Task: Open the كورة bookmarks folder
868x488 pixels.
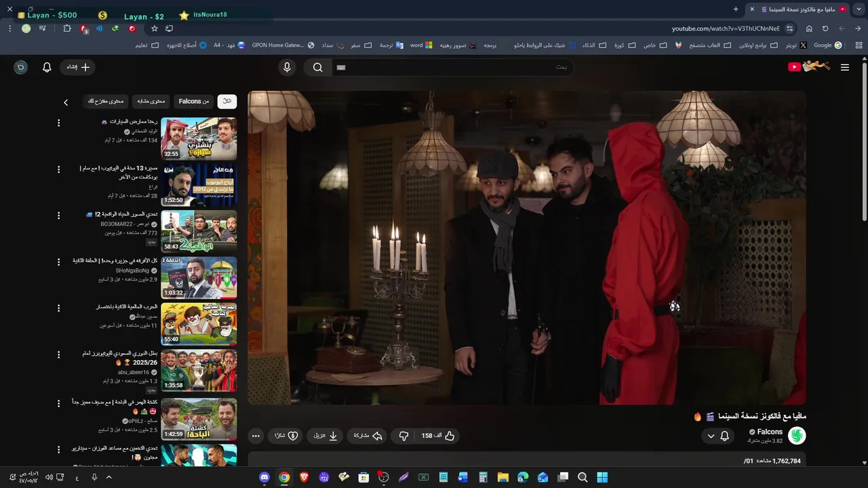Action: point(624,45)
